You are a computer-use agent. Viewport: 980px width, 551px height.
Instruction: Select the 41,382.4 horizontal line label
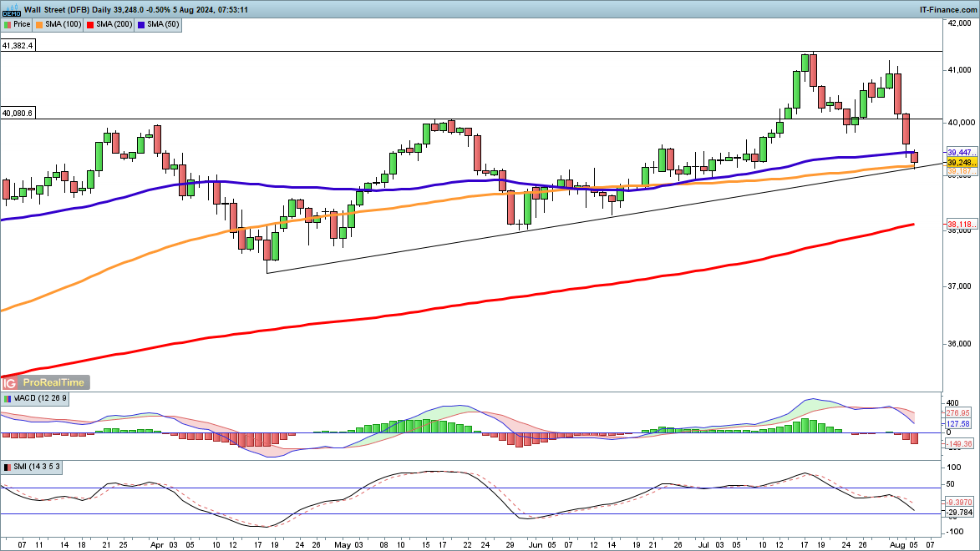[18, 46]
